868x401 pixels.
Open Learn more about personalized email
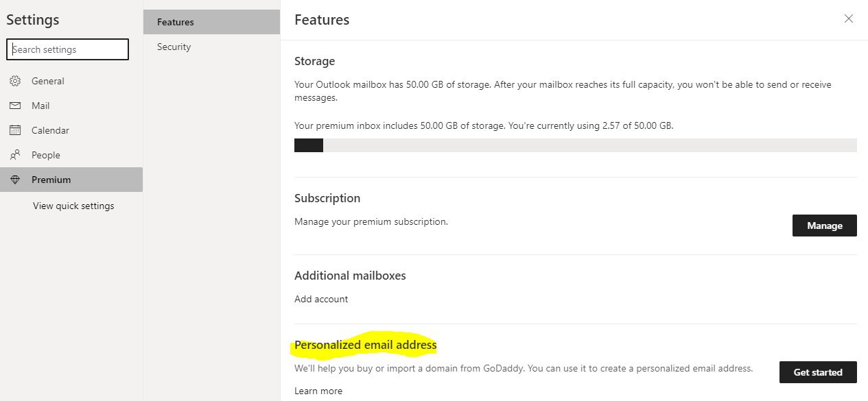(x=318, y=391)
